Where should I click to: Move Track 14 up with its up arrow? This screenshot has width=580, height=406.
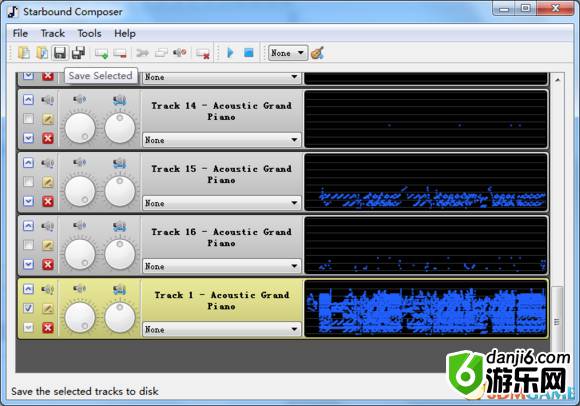click(x=28, y=100)
